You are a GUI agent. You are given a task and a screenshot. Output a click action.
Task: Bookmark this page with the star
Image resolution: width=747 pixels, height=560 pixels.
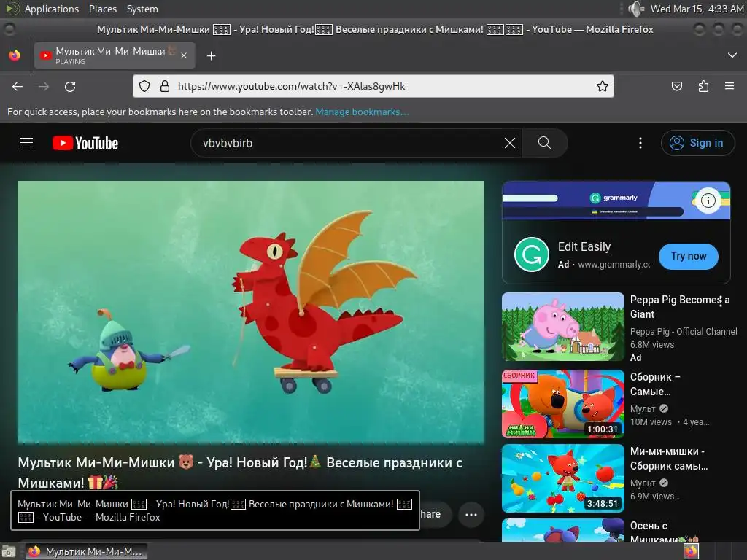pos(602,86)
